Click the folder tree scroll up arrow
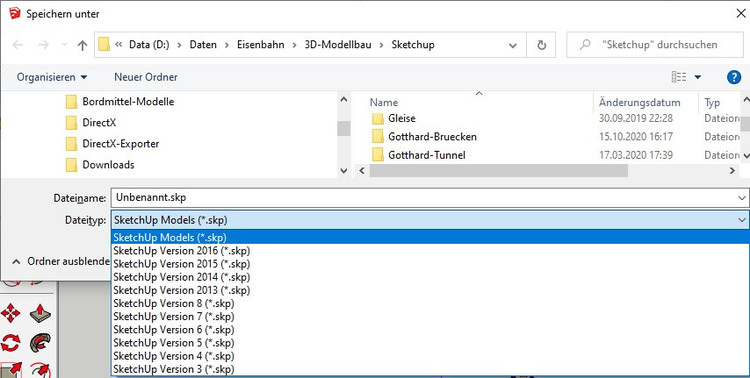Image resolution: width=750 pixels, height=378 pixels. [344, 99]
